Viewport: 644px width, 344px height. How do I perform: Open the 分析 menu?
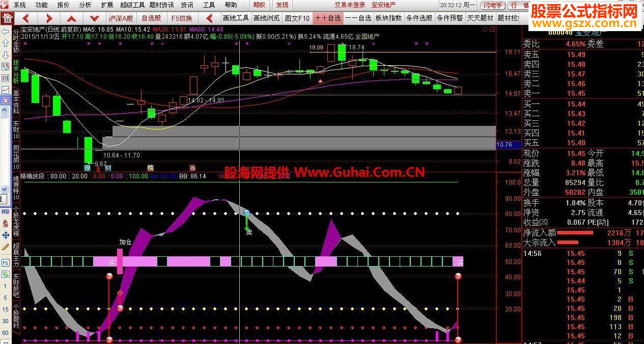[86, 5]
